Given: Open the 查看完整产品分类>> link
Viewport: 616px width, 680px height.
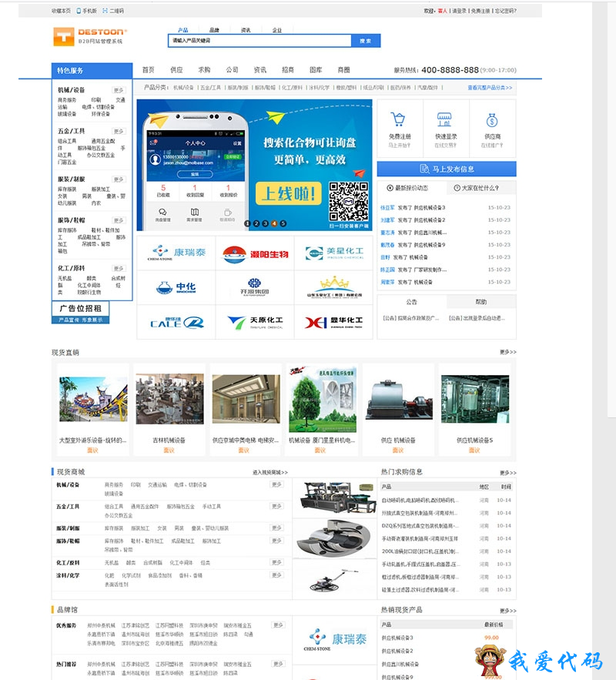Looking at the screenshot, I should (490, 88).
